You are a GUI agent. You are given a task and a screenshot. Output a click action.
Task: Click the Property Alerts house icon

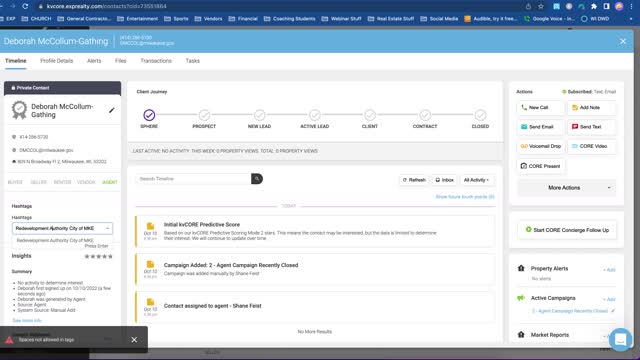point(521,268)
